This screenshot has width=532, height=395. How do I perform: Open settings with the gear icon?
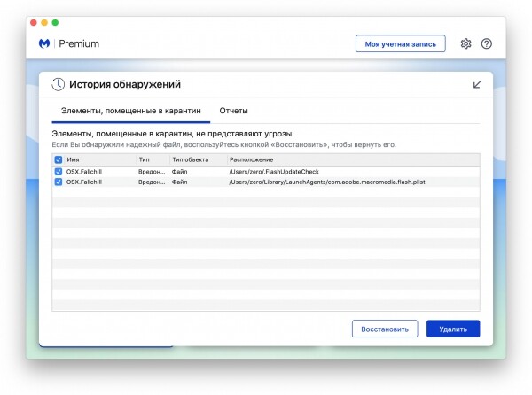(x=465, y=43)
